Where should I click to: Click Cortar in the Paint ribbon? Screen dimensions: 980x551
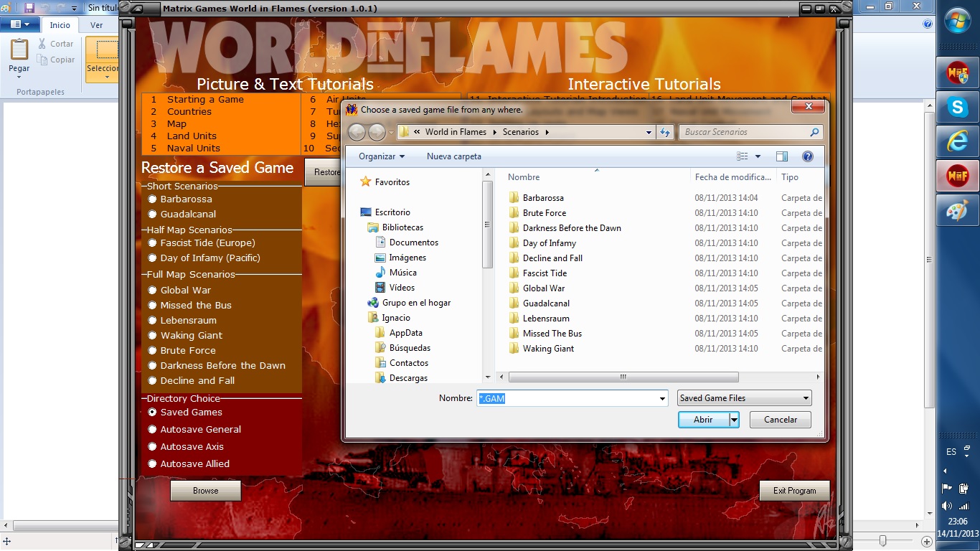tap(55, 44)
